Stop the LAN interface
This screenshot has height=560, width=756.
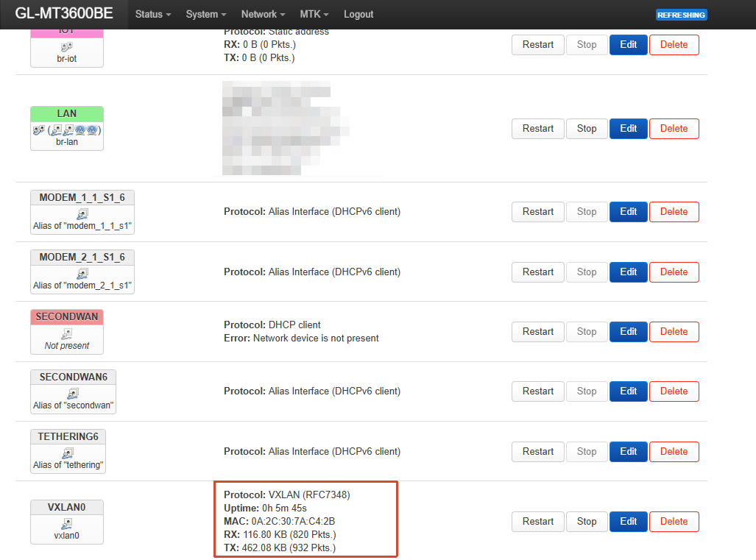[586, 129]
